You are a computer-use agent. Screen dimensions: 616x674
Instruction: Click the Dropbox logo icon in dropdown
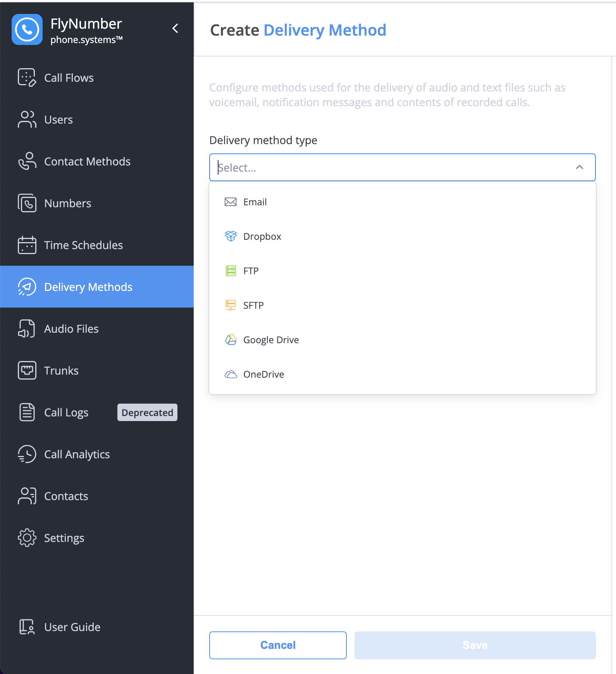coord(231,236)
